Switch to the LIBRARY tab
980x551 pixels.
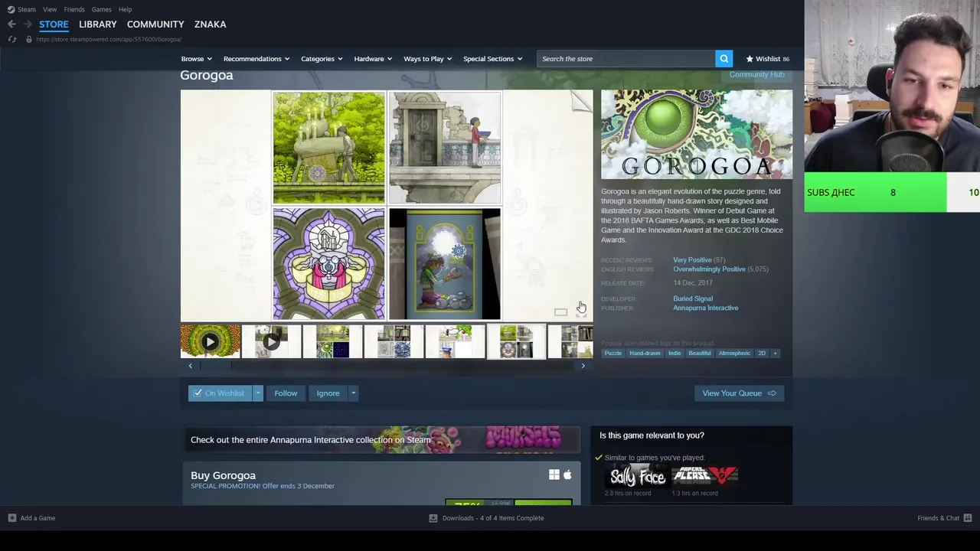point(98,24)
